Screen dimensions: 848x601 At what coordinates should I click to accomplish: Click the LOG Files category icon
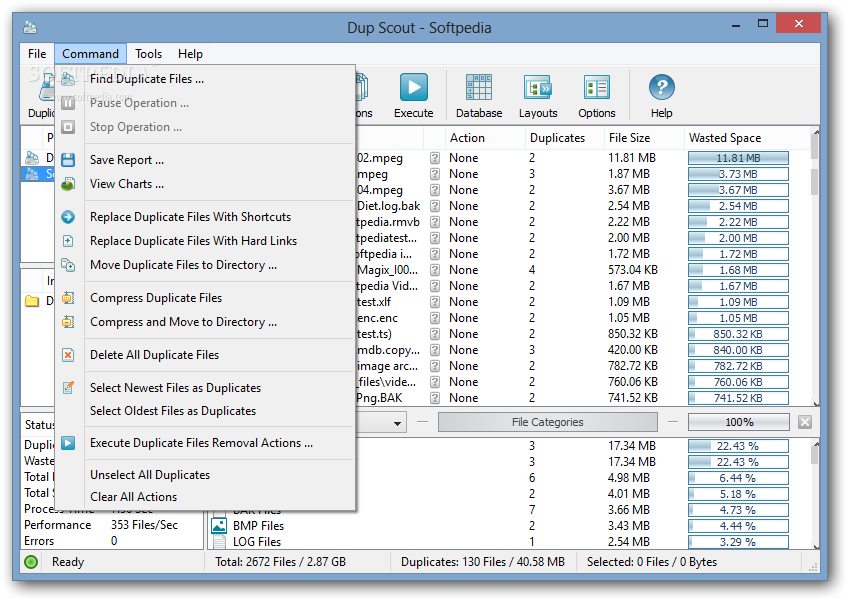[x=219, y=541]
